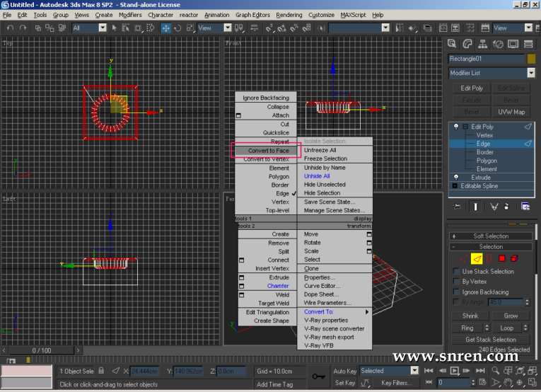The height and width of the screenshot is (392, 541).
Task: Collapse the Selection rollout header
Action: pos(491,247)
